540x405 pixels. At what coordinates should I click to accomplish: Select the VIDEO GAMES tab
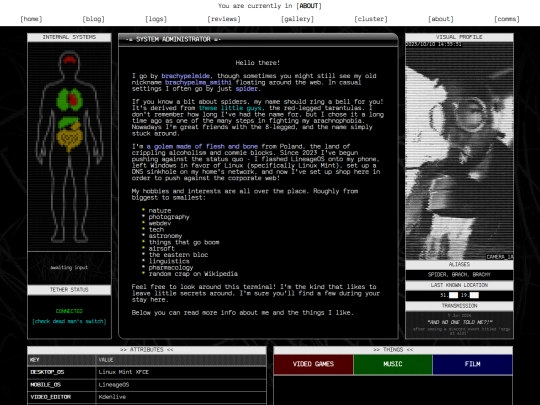(x=313, y=364)
